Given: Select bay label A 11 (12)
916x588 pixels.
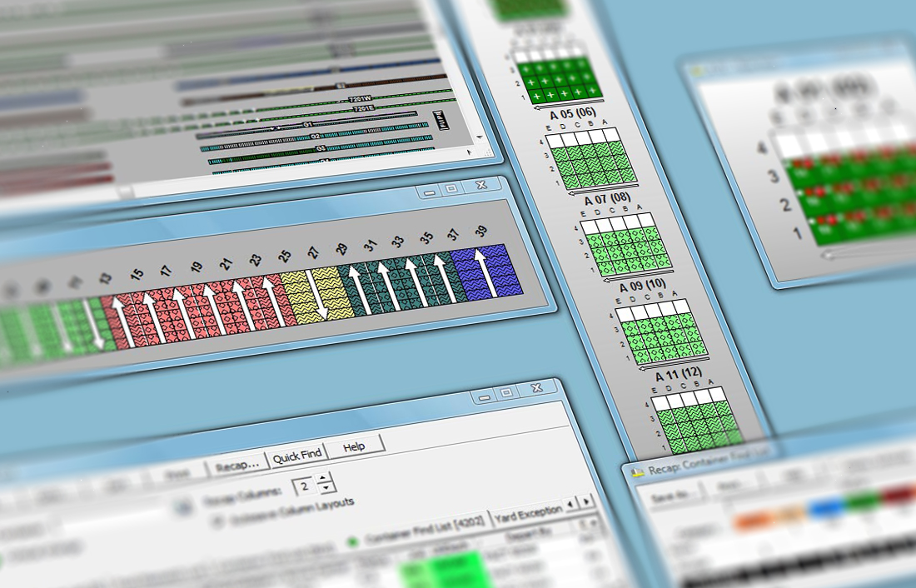Looking at the screenshot, I should [x=678, y=375].
